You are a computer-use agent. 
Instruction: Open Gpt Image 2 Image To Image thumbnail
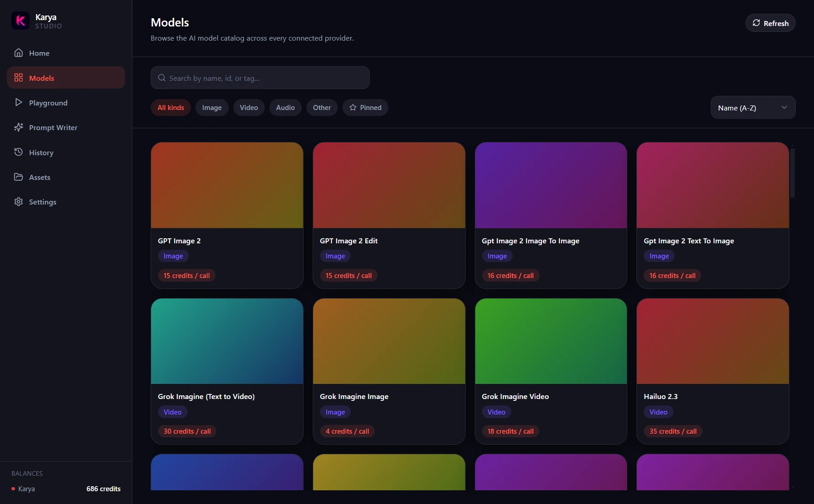coord(551,185)
